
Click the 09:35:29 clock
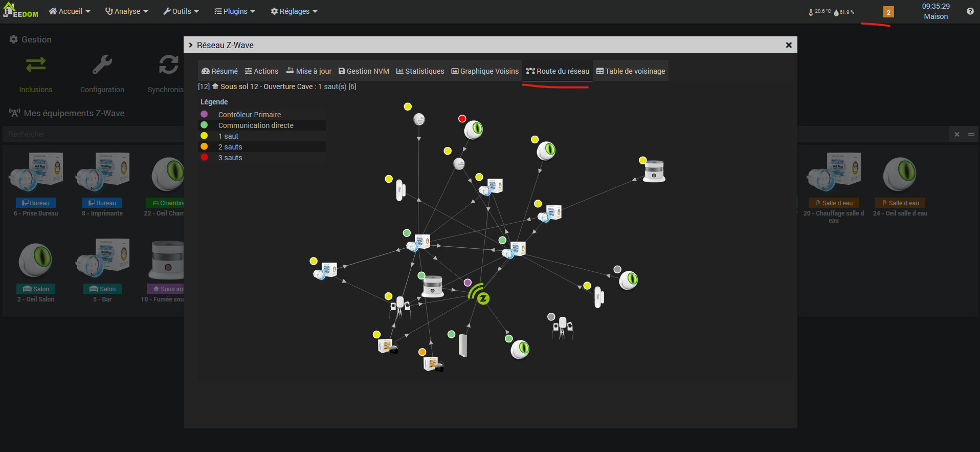936,6
